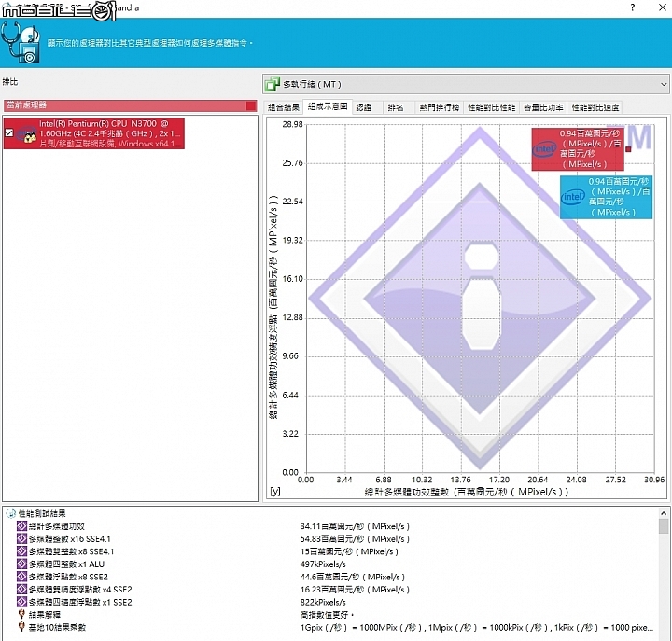Select the 多媒體四精度浮點數 x1 SSE2 row label
672x641 pixels.
pos(80,602)
